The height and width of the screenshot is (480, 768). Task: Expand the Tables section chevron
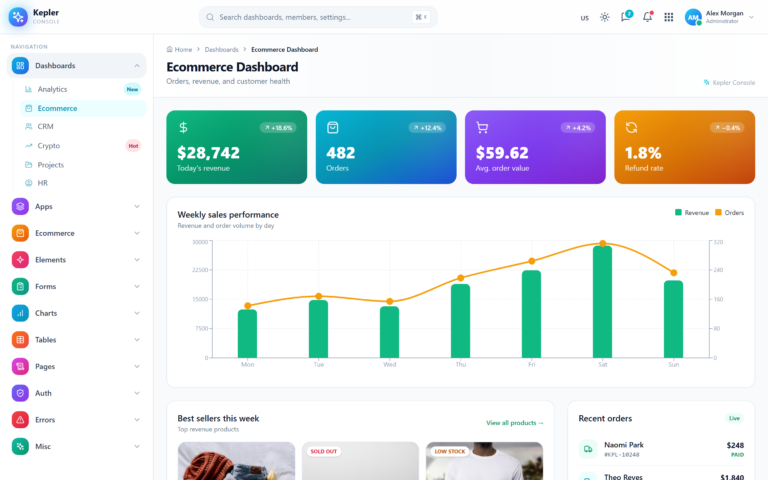[x=137, y=339]
